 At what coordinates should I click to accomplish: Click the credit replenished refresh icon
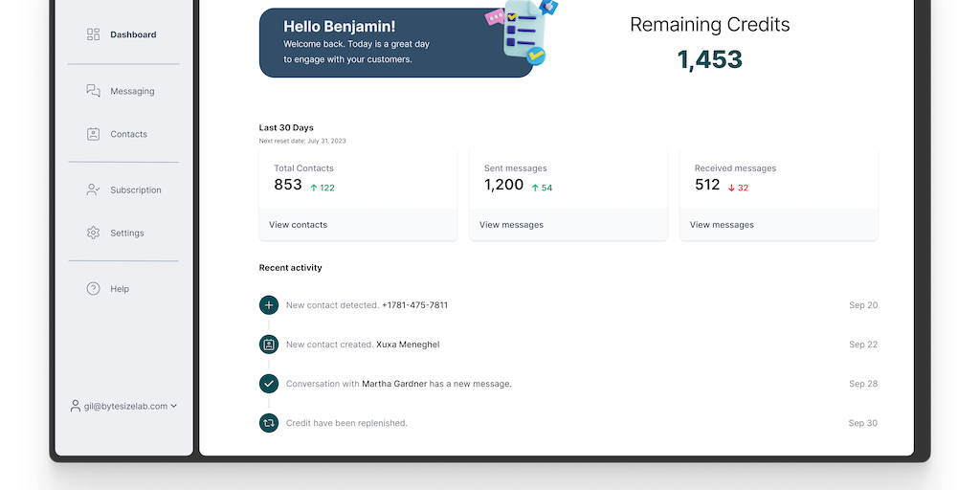269,423
